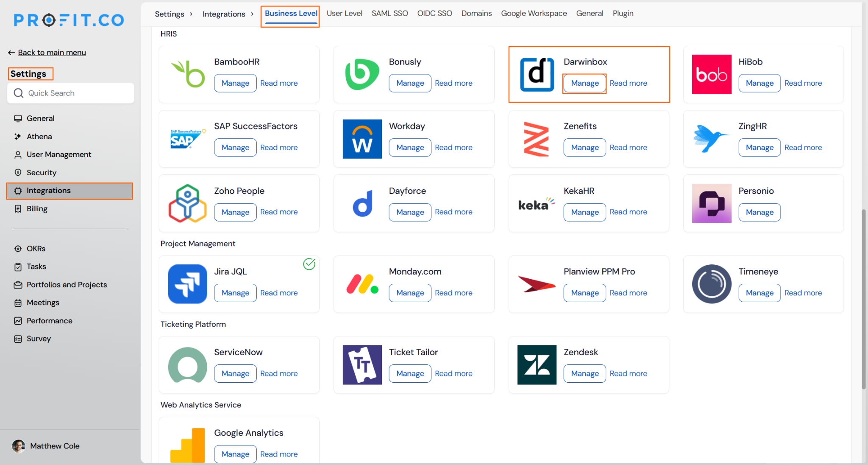Click the Bonusly logo icon
Viewport: 868px width, 465px height.
pos(362,74)
